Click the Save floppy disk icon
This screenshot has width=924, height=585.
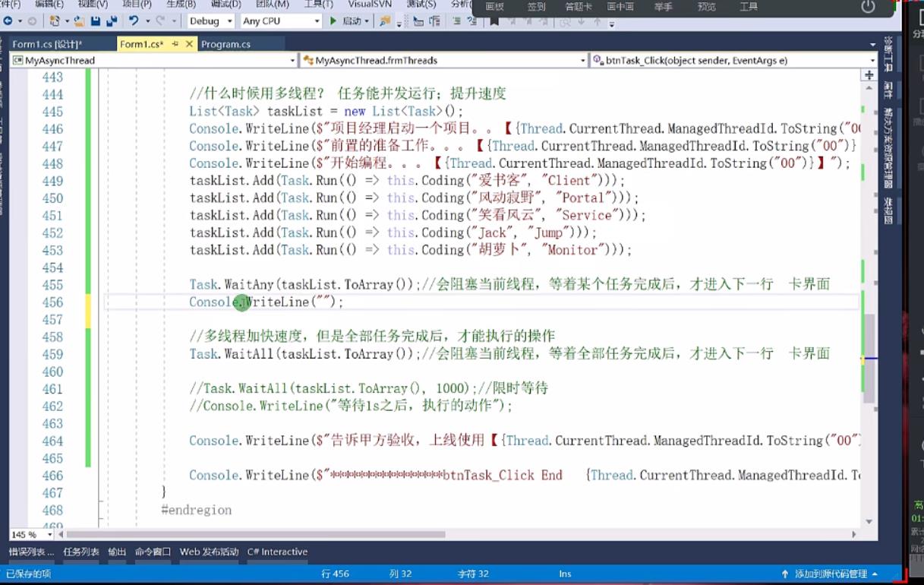click(96, 21)
